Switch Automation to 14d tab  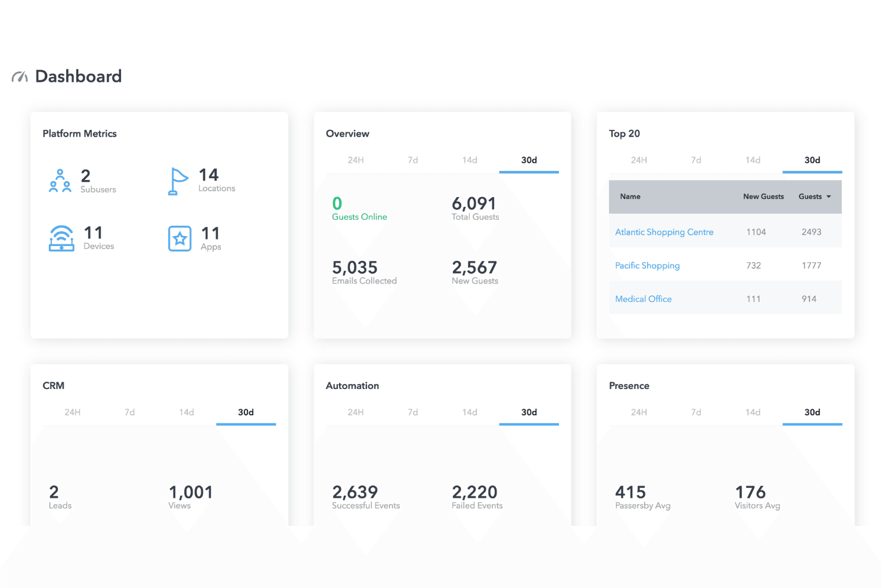pyautogui.click(x=470, y=412)
